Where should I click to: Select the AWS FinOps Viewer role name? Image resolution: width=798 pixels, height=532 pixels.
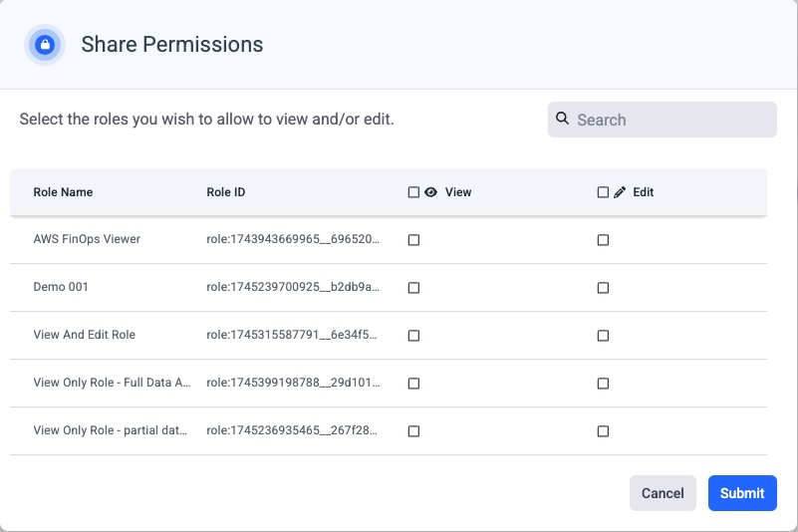[x=87, y=239]
